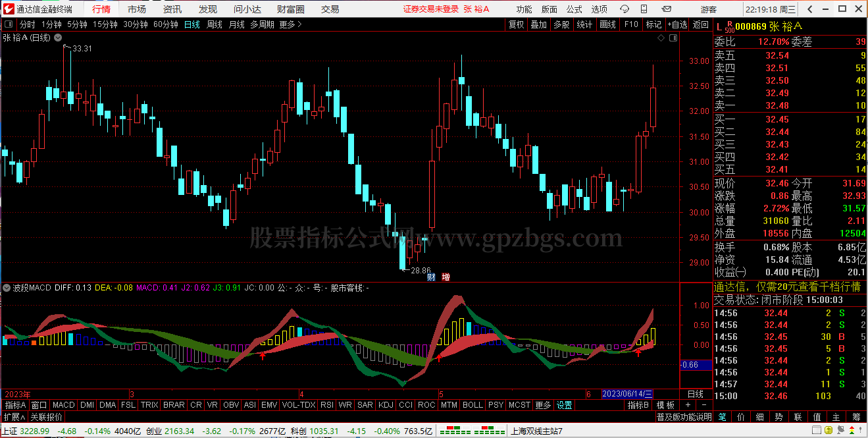Open the 功能 menu
This screenshot has width=868, height=438.
524,10
